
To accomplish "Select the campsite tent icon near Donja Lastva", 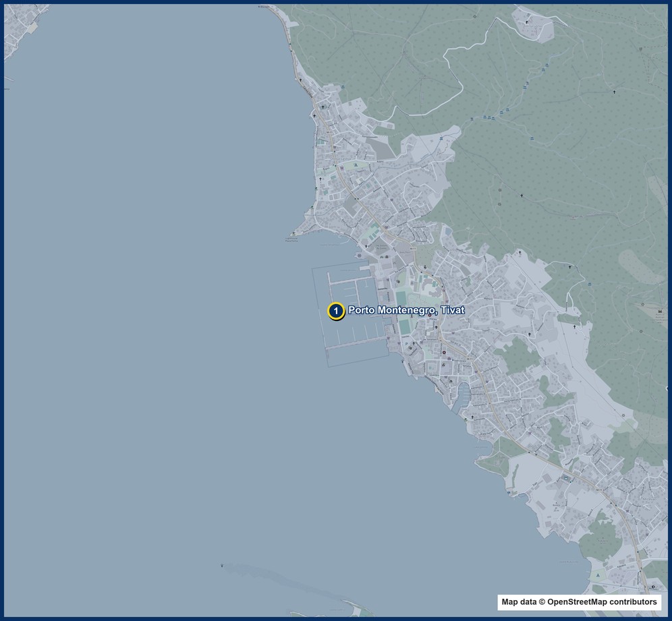I will click(x=356, y=165).
